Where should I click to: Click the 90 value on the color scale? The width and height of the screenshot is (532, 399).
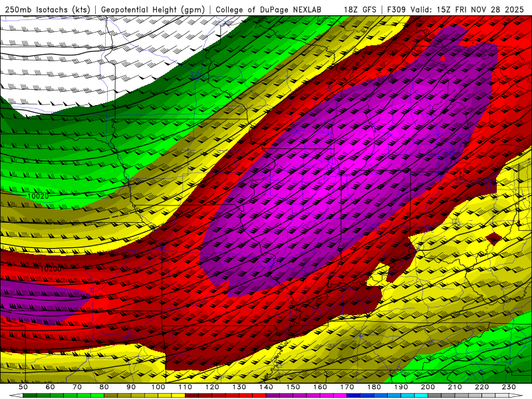(131, 387)
